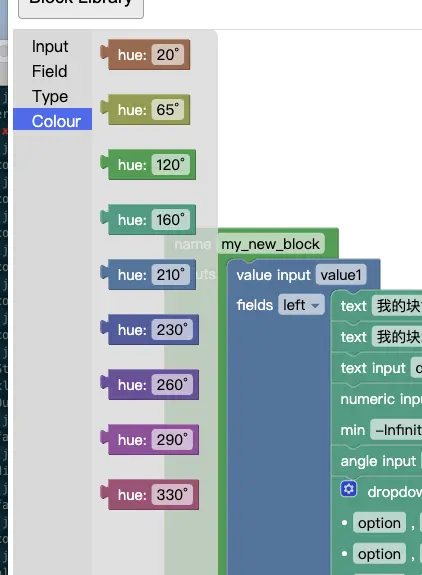Edit the first text block value field
422x575 pixels.
pos(397,305)
